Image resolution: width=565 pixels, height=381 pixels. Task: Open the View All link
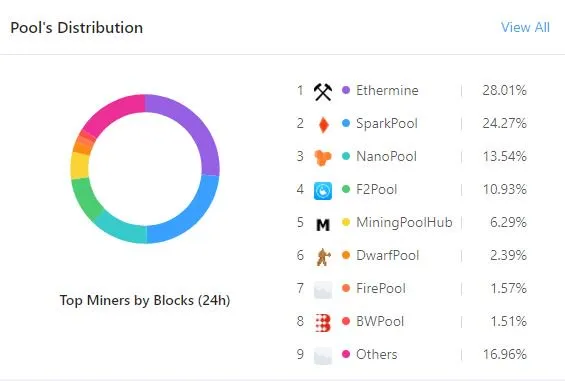click(x=525, y=27)
